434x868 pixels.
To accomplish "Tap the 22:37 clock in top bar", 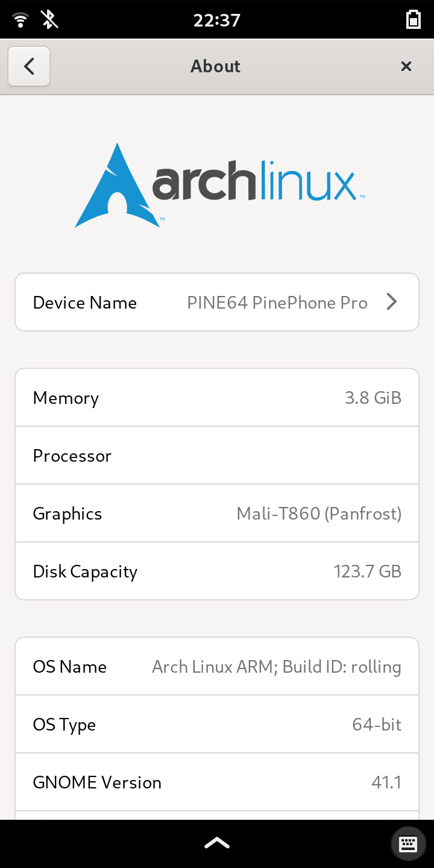I will (217, 20).
